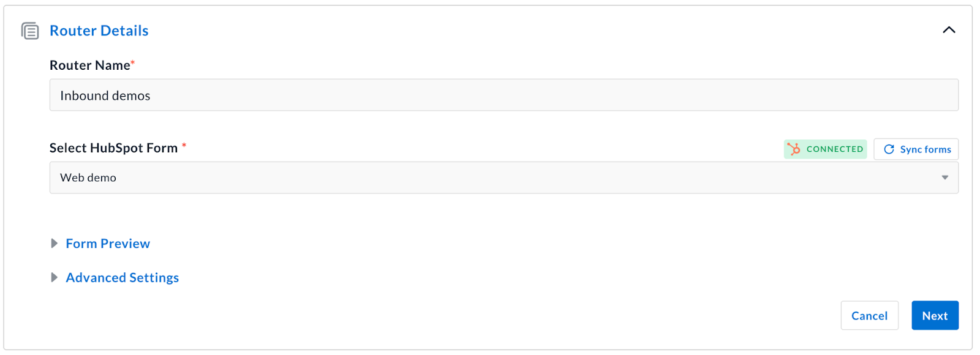Click the dropdown caret on Web demo field

(x=944, y=177)
